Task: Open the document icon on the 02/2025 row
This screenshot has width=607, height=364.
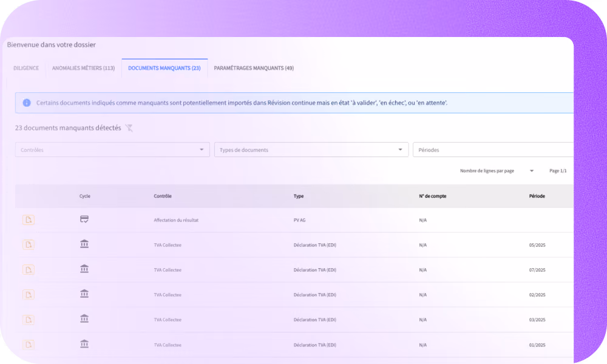Action: [x=29, y=295]
